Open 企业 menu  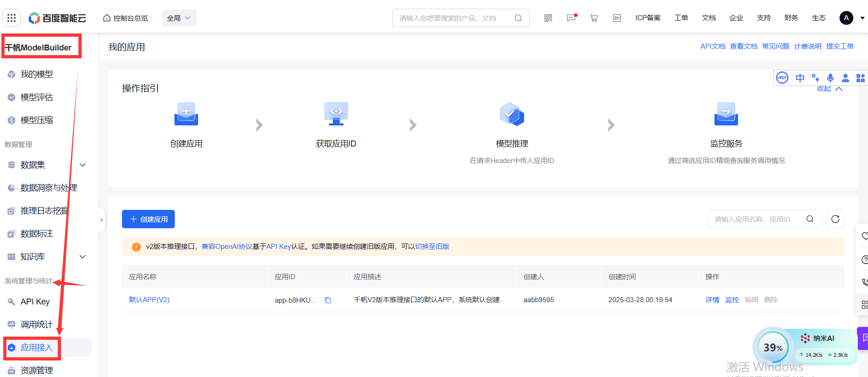[736, 18]
